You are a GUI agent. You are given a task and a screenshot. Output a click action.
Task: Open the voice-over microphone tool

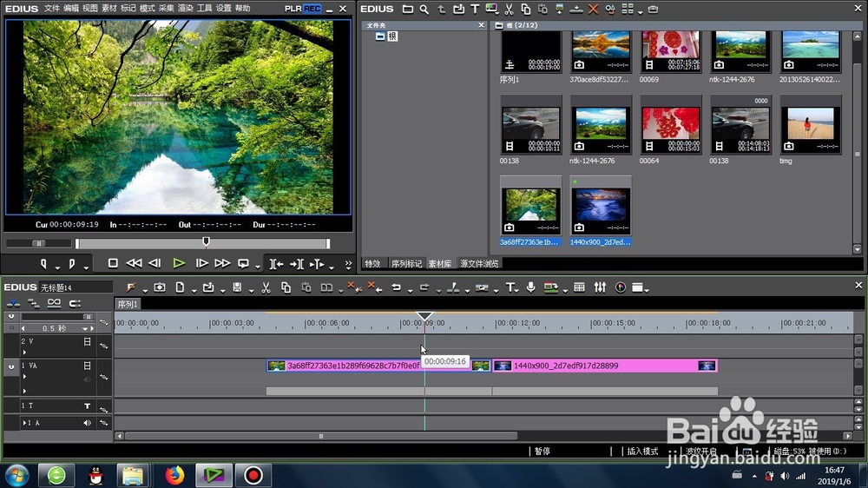tap(530, 287)
